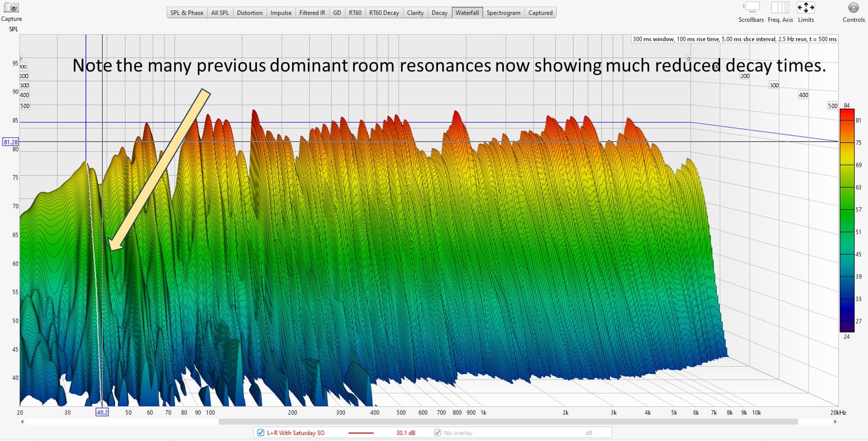Click the red trace color line in legend
868x441 pixels.
click(361, 433)
